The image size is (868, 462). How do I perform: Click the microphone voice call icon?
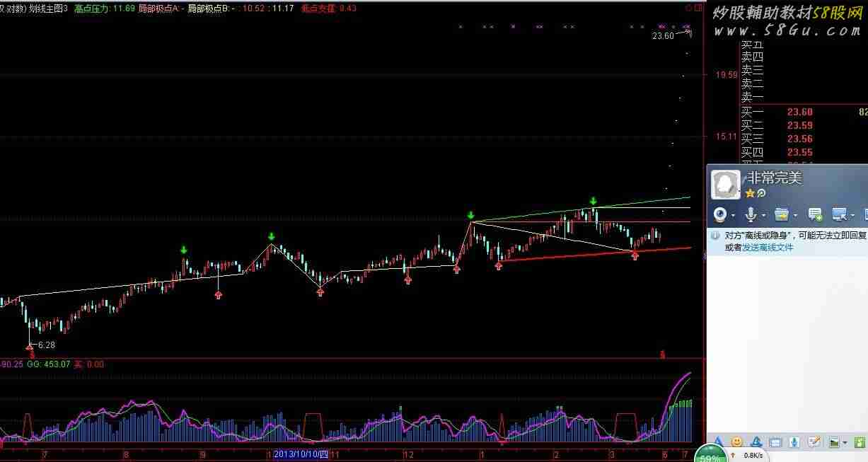coord(751,214)
